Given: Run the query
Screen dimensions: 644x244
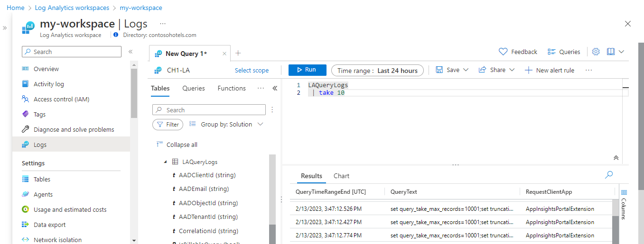Looking at the screenshot, I should (307, 70).
